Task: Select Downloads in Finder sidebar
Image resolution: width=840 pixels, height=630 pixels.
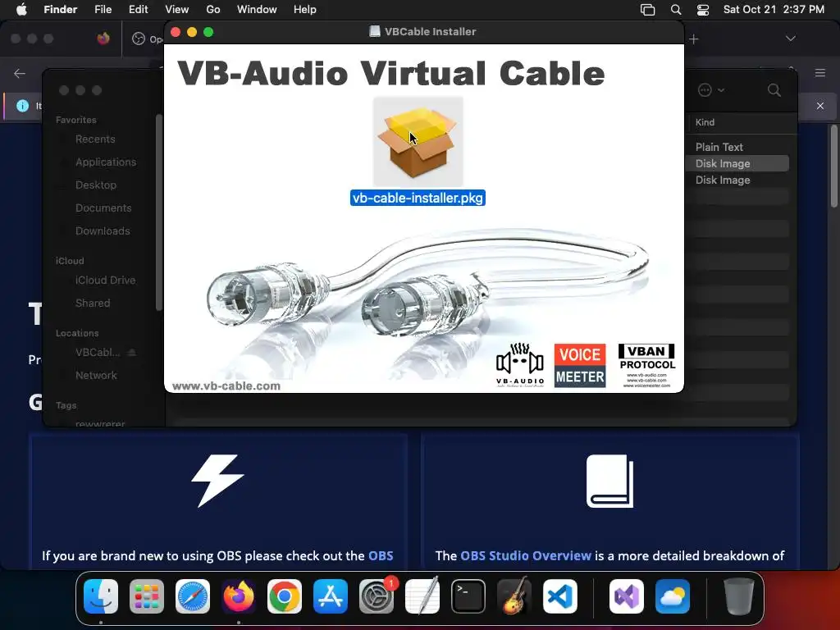Action: pyautogui.click(x=103, y=231)
